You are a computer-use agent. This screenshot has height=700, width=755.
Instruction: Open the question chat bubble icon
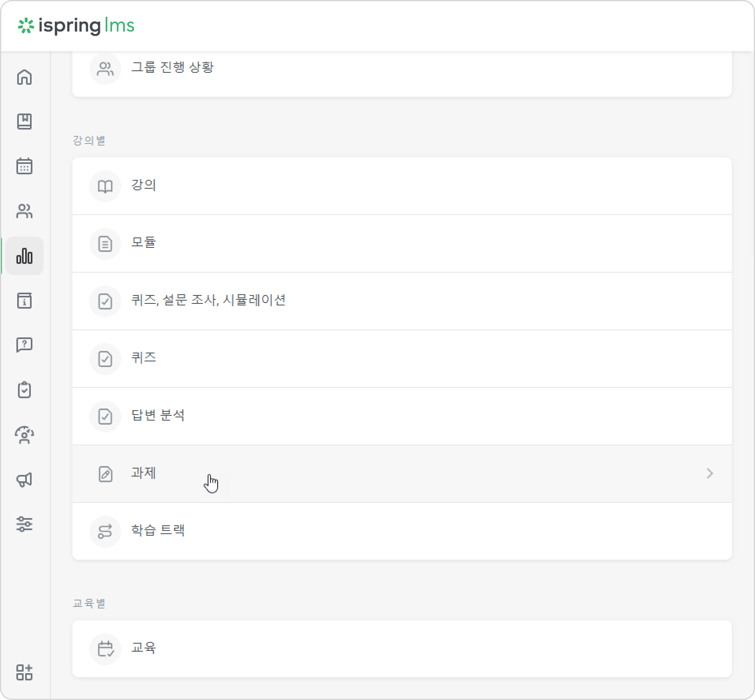point(24,345)
